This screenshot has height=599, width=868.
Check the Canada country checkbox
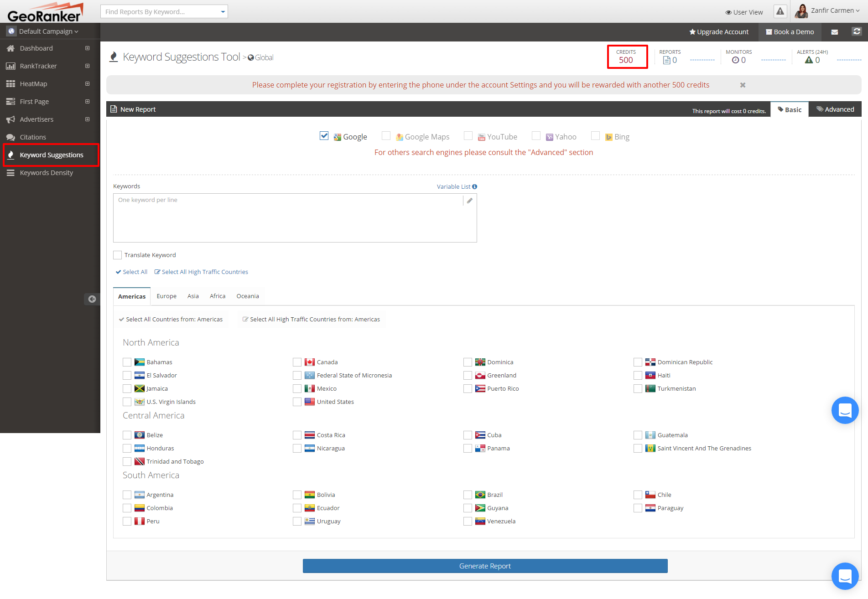tap(297, 362)
